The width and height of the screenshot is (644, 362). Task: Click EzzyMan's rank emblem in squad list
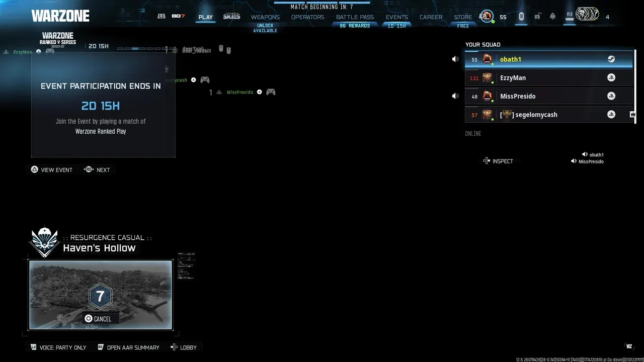tap(487, 77)
